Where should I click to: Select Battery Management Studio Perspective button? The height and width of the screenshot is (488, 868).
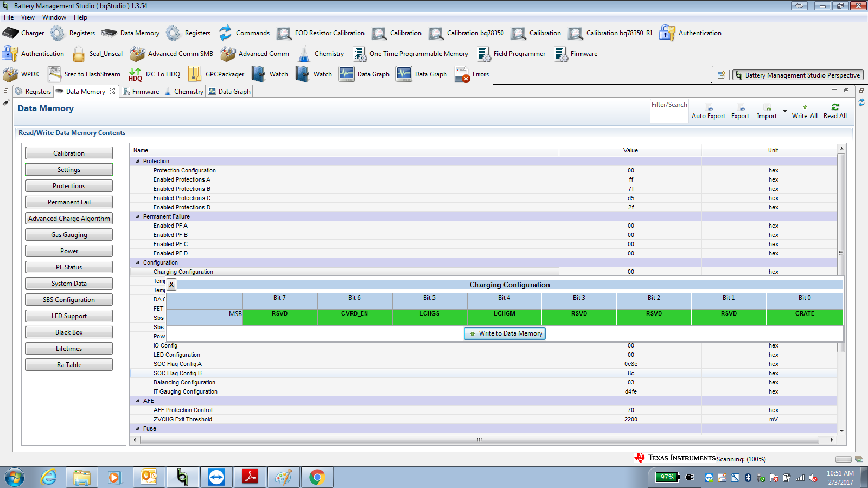pyautogui.click(x=798, y=75)
